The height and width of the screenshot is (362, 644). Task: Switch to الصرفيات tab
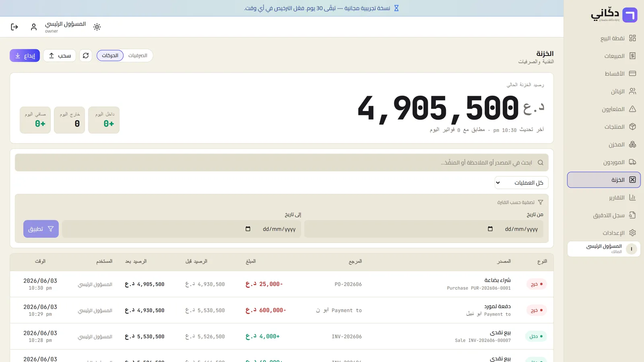138,56
